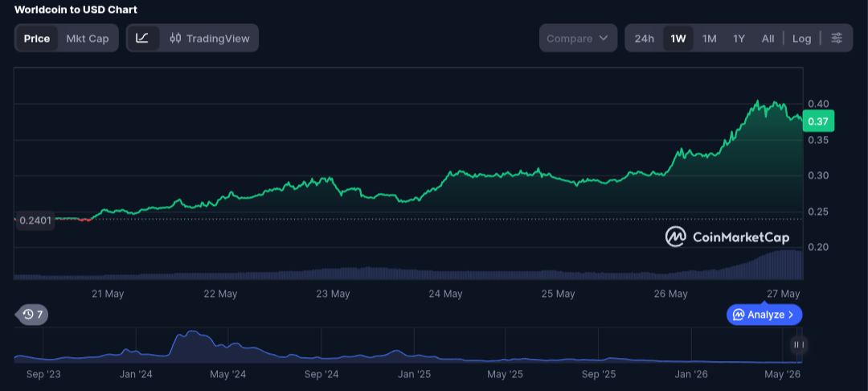Click the 0.40 price axis label

[818, 104]
